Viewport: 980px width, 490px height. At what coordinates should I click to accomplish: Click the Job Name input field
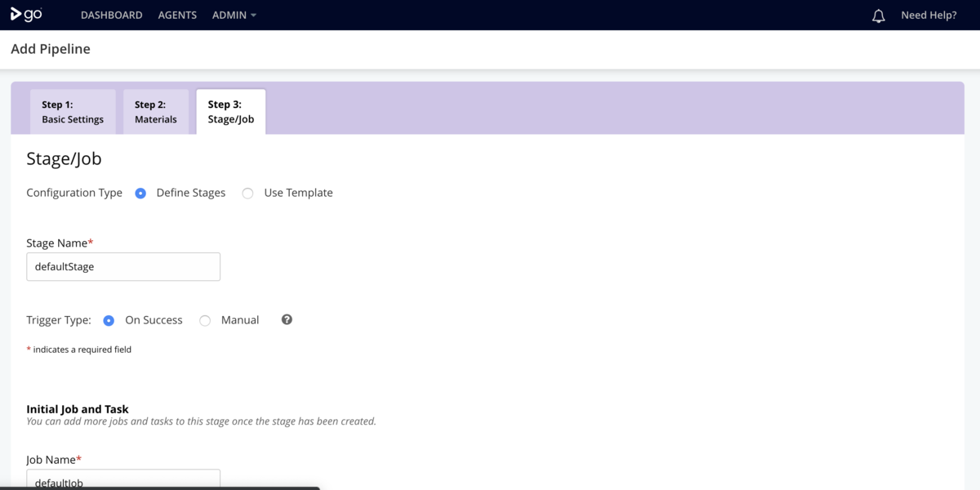(x=123, y=479)
